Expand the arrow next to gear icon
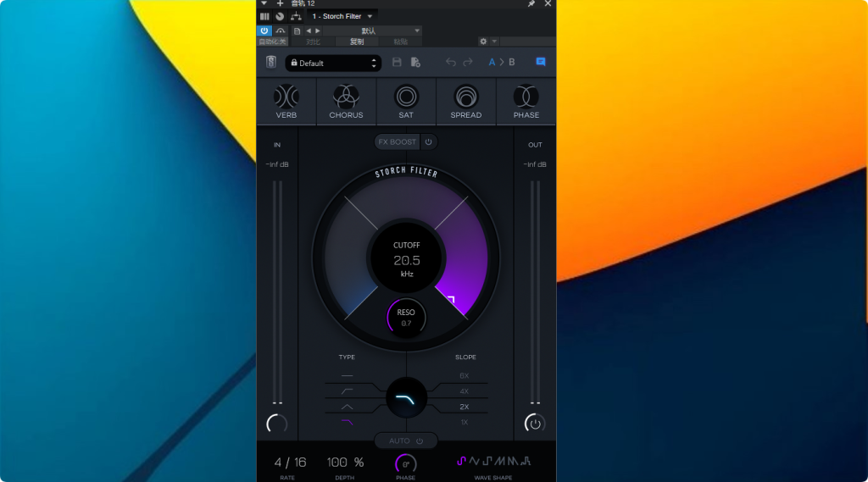The image size is (868, 482). tap(494, 42)
